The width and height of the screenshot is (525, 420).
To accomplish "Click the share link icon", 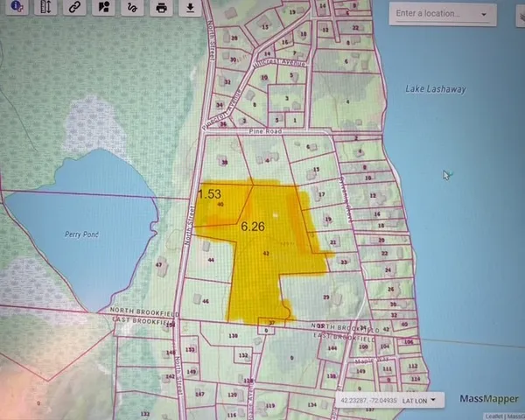I will (x=75, y=8).
